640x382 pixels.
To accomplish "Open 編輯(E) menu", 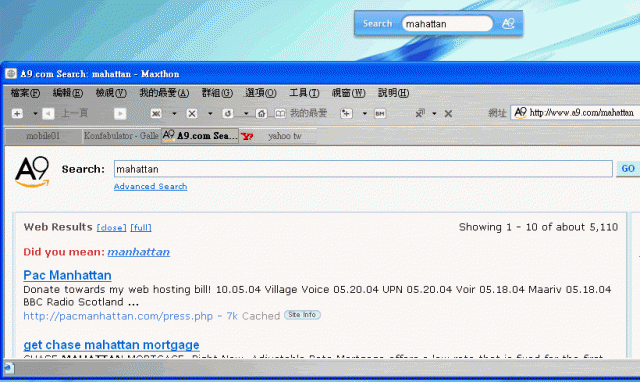I will 68,93.
